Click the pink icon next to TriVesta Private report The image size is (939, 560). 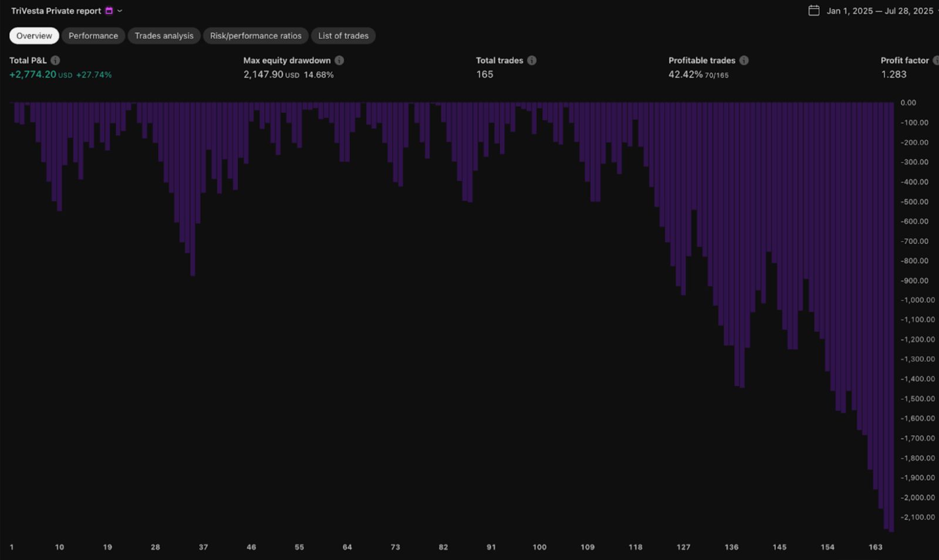109,11
